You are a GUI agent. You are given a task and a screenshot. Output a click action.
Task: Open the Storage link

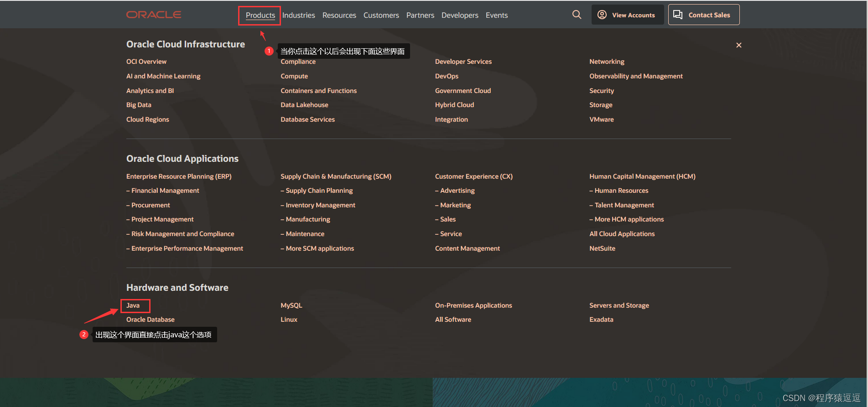click(601, 105)
